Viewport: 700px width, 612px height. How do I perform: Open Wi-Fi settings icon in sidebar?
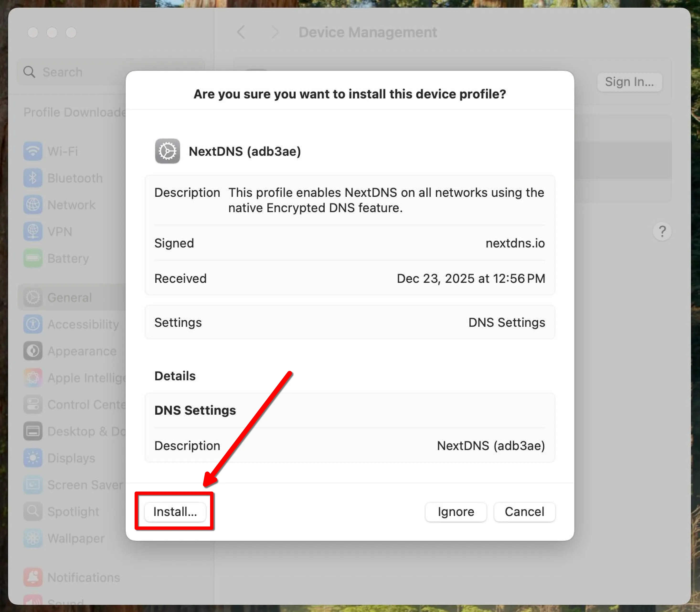(33, 151)
